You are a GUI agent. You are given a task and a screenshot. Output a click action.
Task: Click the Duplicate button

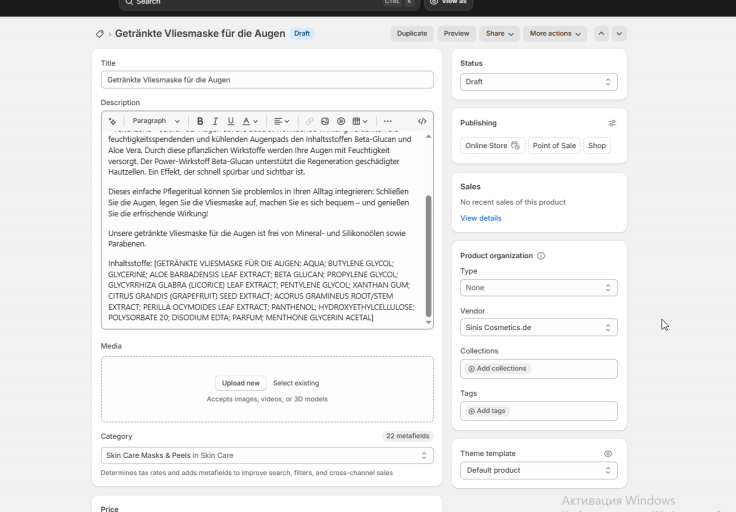[x=412, y=34]
